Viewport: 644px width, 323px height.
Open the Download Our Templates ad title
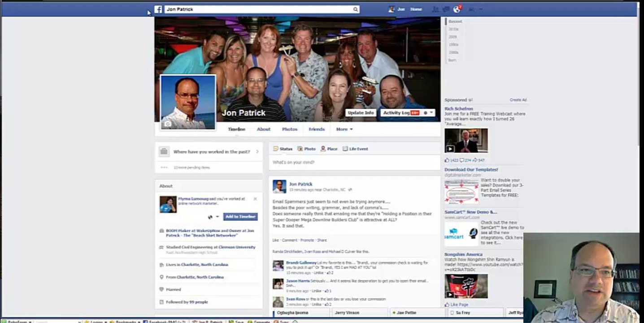(471, 170)
